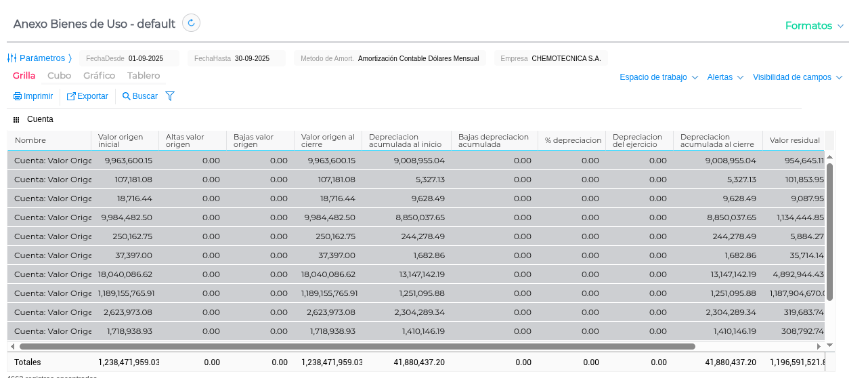Viewport: 868px width, 378px height.
Task: Click the grid icon beside Cuenta
Action: pyautogui.click(x=16, y=119)
